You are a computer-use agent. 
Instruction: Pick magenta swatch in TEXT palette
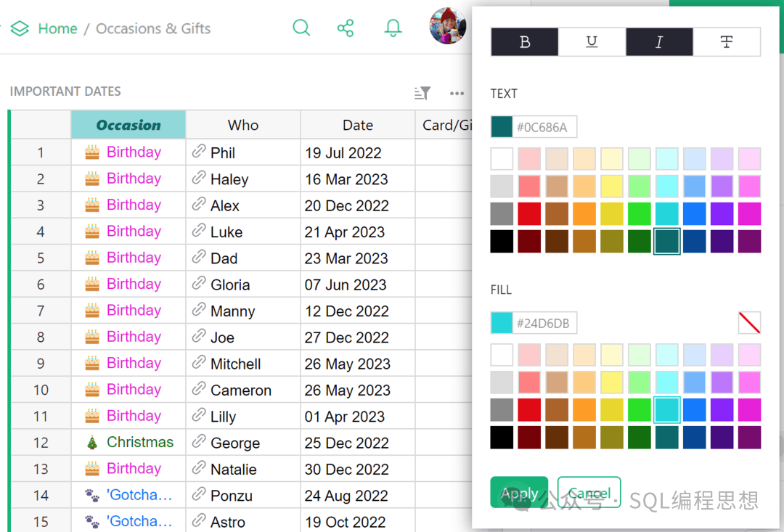(x=749, y=214)
